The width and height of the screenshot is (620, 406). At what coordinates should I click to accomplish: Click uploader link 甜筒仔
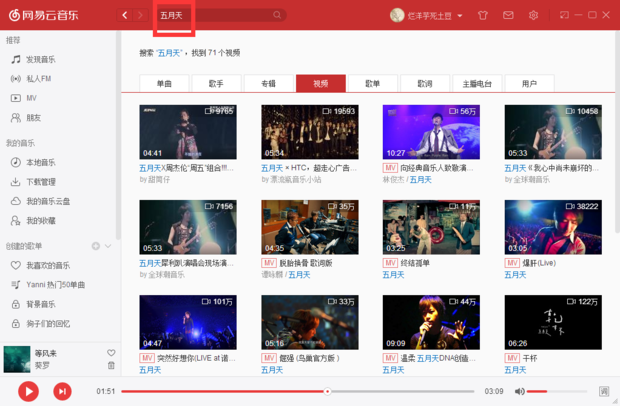159,179
